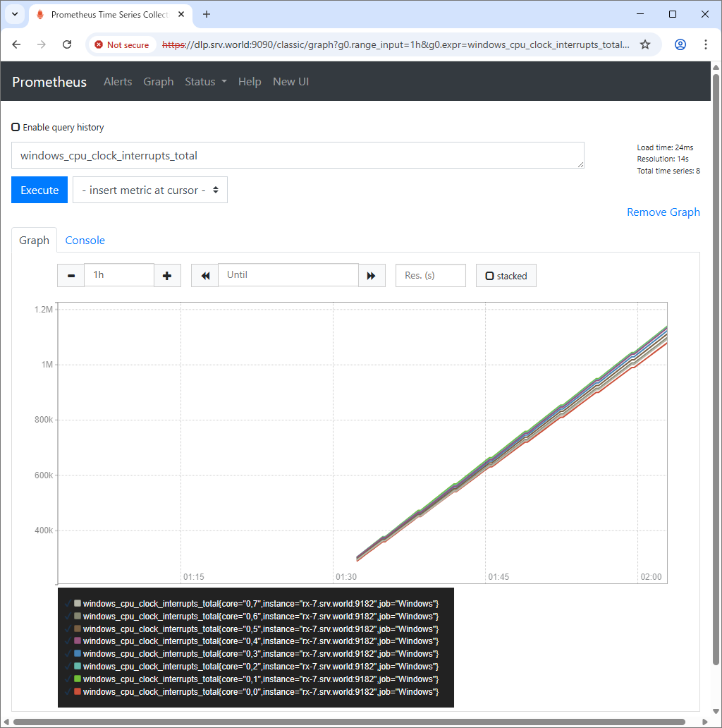722x728 pixels.
Task: Open the insert metric at cursor dropdown
Action: (149, 189)
